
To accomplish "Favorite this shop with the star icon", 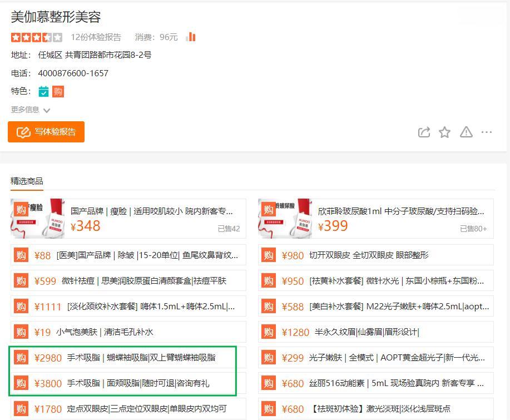I will tap(444, 132).
